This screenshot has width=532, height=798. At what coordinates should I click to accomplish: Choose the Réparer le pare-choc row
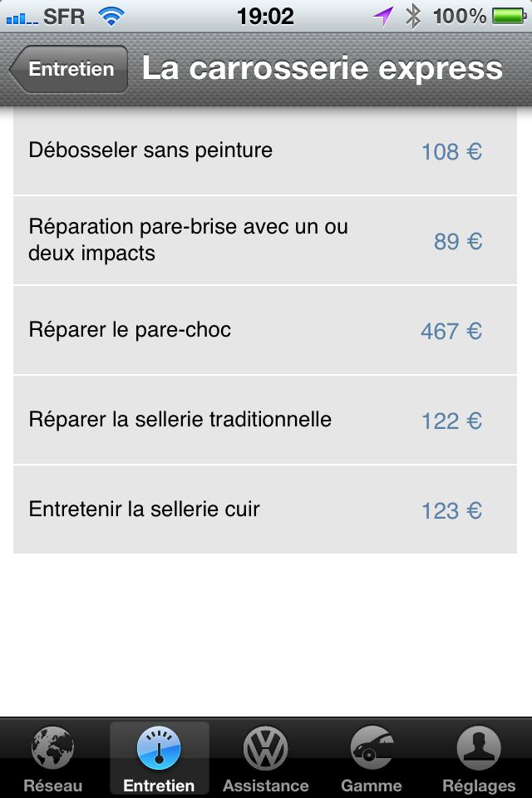click(264, 330)
